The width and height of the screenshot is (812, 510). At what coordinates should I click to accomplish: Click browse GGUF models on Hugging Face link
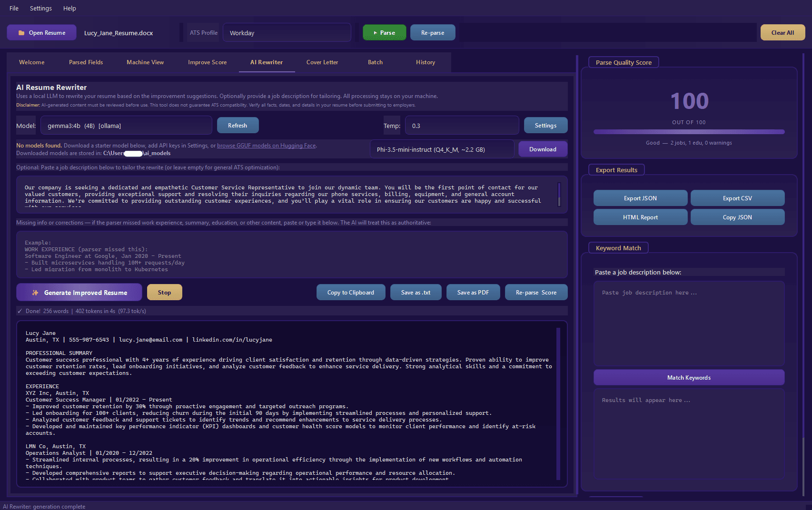[x=267, y=146]
